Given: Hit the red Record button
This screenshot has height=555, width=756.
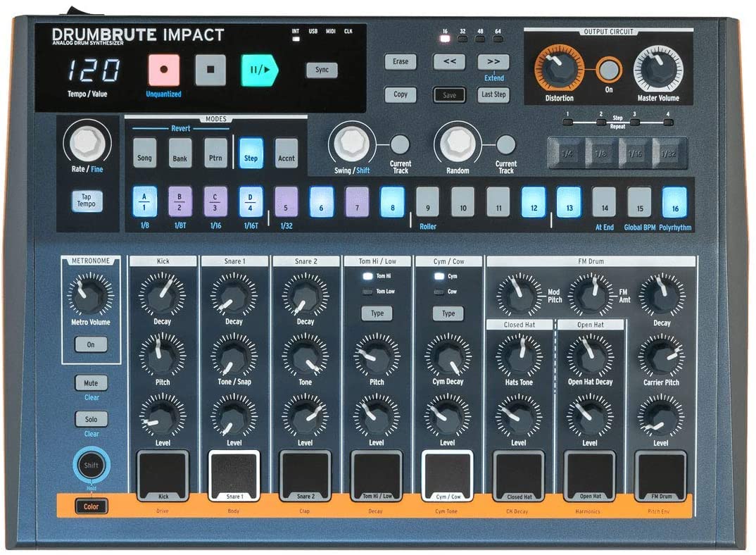Looking at the screenshot, I should [x=164, y=70].
